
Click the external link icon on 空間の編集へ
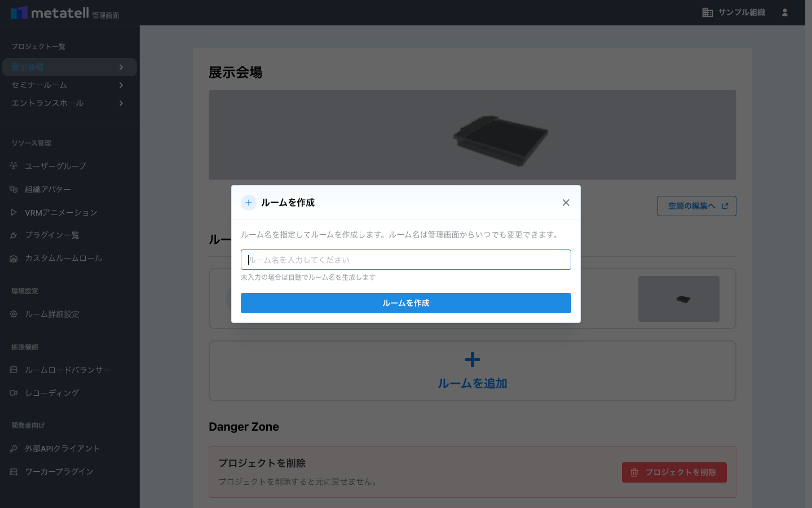pyautogui.click(x=725, y=206)
